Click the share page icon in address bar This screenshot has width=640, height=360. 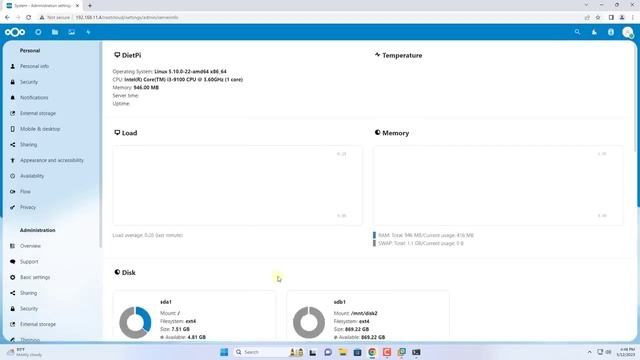coord(587,18)
